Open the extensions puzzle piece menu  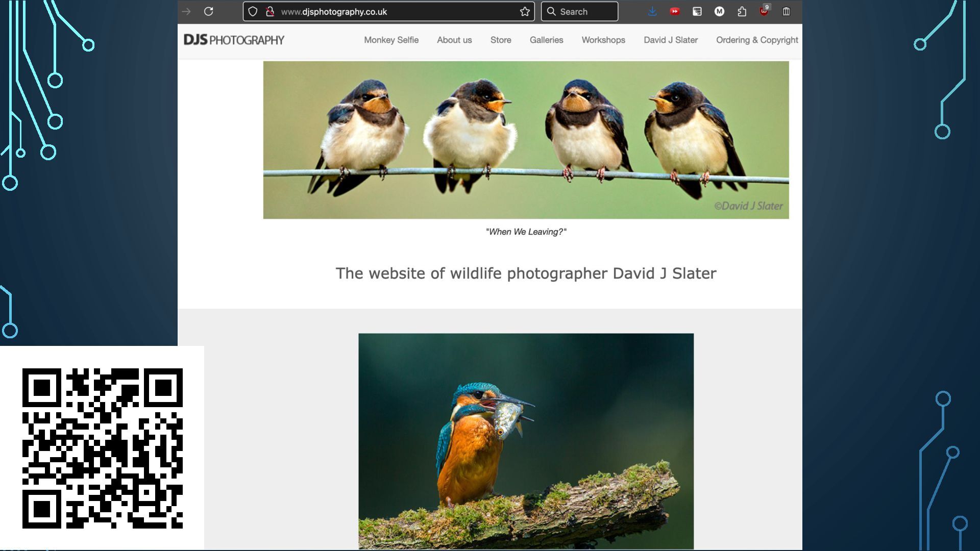click(742, 11)
